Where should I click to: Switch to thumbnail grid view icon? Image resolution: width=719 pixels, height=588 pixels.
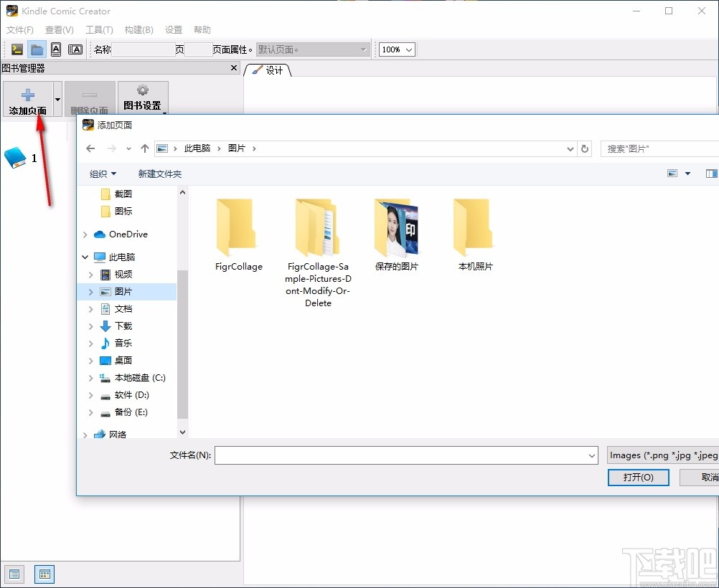click(44, 574)
